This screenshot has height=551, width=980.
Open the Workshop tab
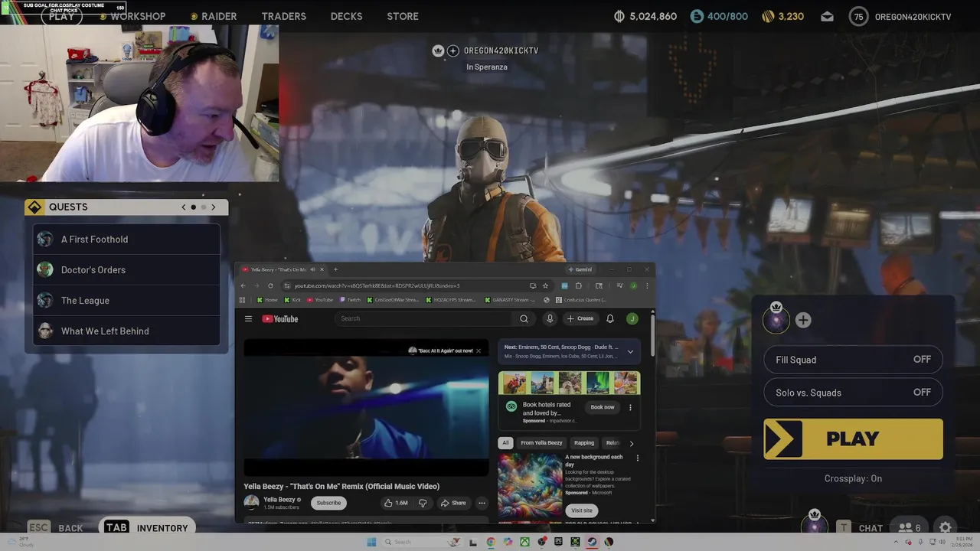click(138, 16)
